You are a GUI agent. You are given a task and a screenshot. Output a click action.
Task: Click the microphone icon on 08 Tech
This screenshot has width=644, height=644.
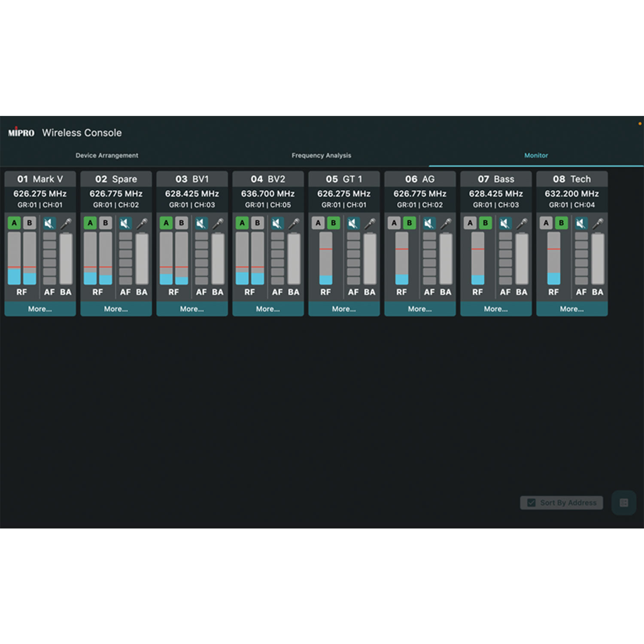coord(598,223)
